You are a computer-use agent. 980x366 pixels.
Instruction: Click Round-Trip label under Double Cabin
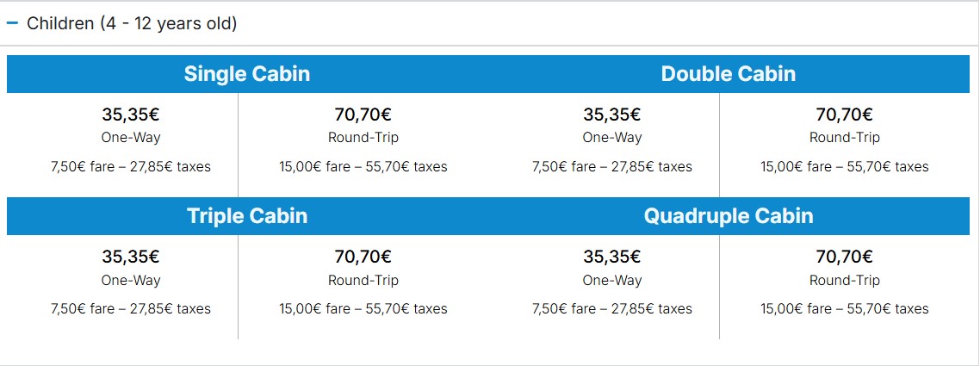point(845,138)
